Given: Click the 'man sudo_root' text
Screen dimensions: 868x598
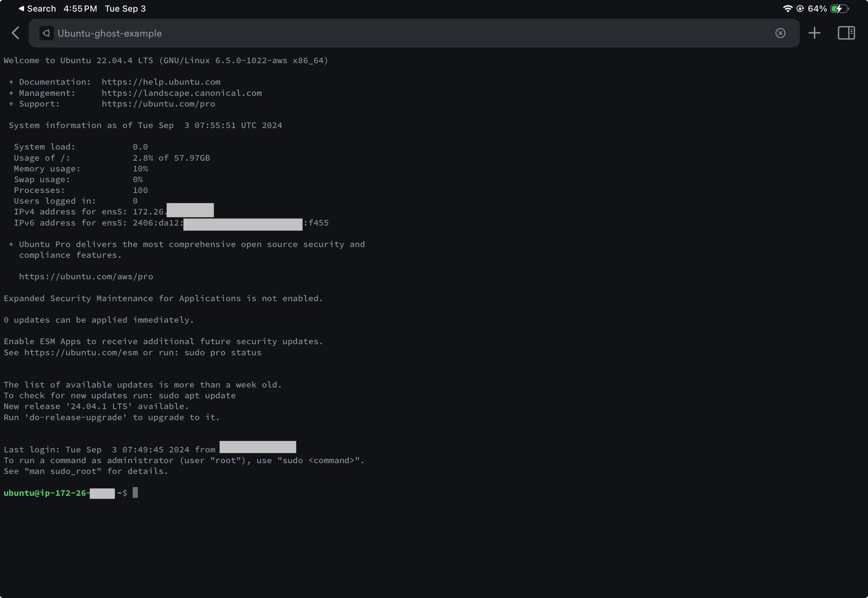Looking at the screenshot, I should coord(62,471).
